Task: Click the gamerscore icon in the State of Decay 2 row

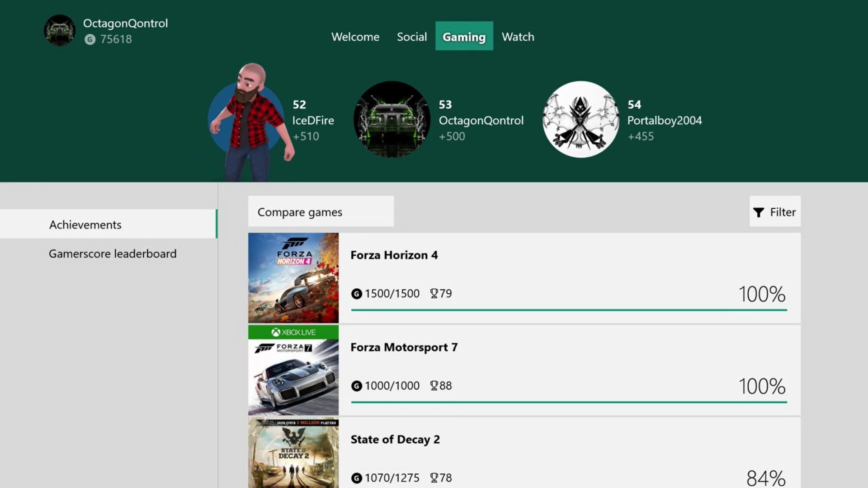Action: pyautogui.click(x=357, y=478)
